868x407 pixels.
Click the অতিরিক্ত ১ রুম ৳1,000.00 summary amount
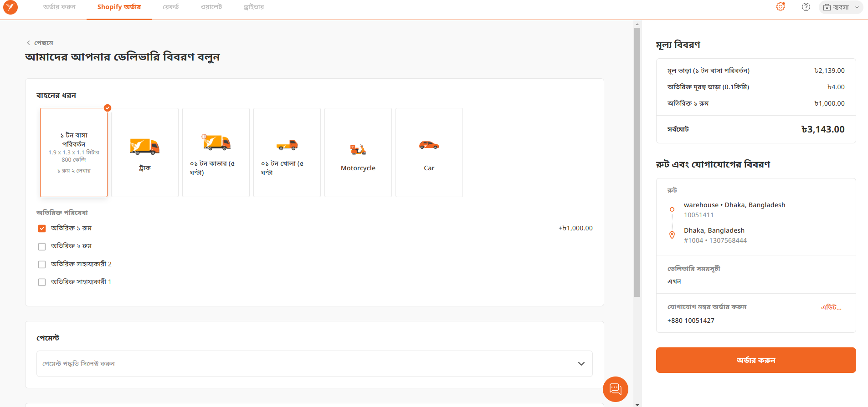pos(830,103)
